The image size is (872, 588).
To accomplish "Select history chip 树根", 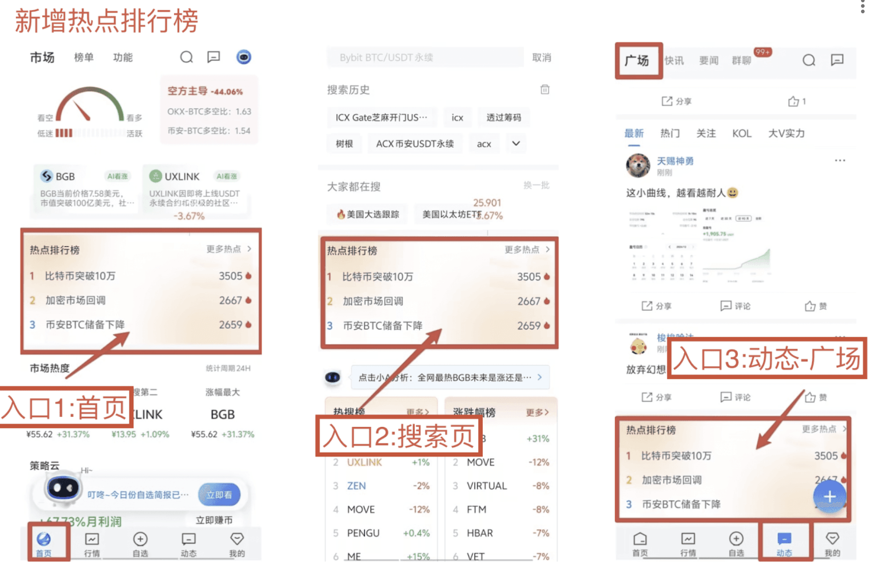I will (x=344, y=144).
